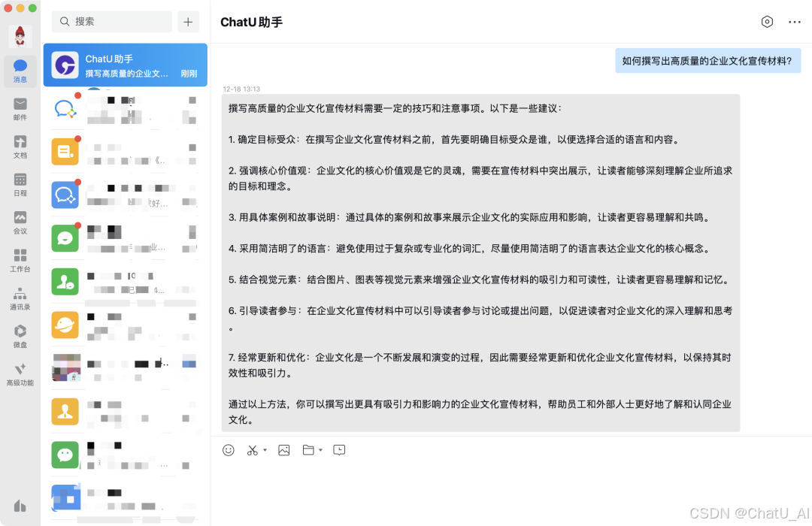Click the scissors screenshot tool
812x526 pixels.
coord(252,450)
